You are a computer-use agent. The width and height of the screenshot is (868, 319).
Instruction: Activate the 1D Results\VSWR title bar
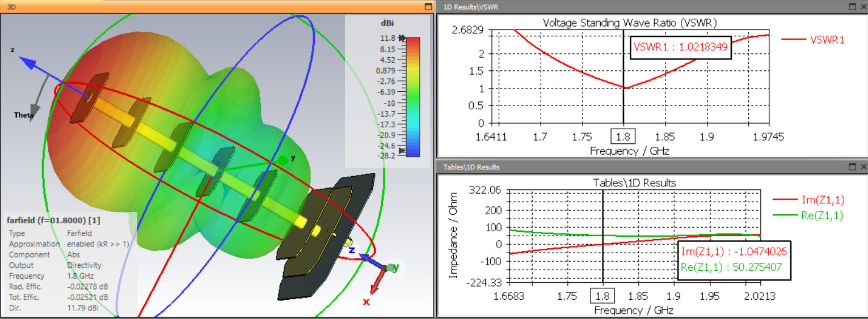point(652,7)
